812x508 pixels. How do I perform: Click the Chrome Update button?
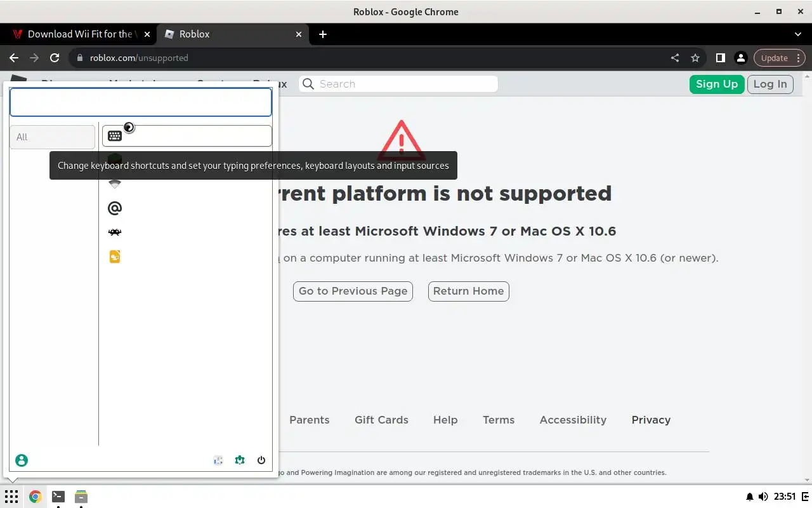pos(775,58)
